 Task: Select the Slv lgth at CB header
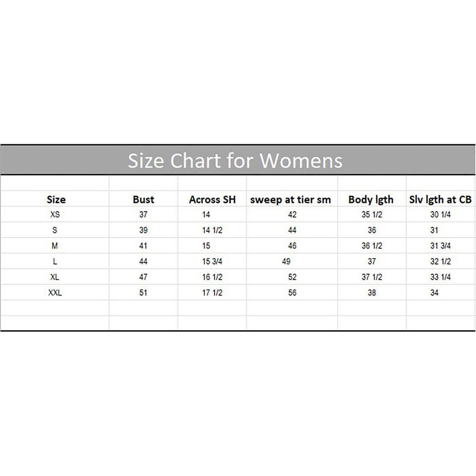pyautogui.click(x=440, y=199)
